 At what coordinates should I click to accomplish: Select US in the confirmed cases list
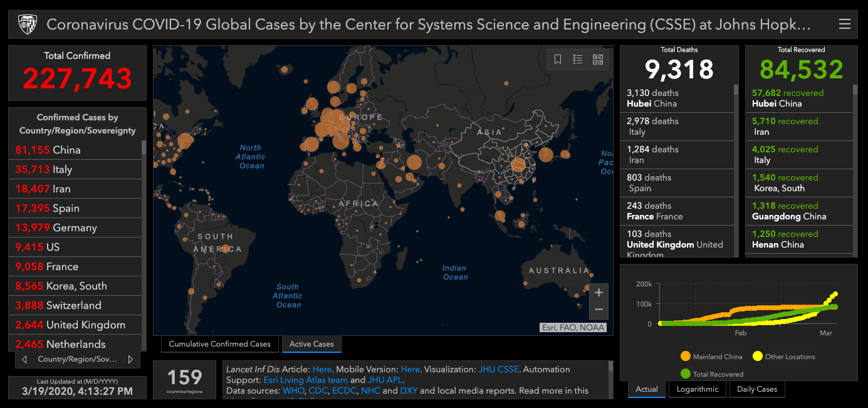[x=75, y=247]
